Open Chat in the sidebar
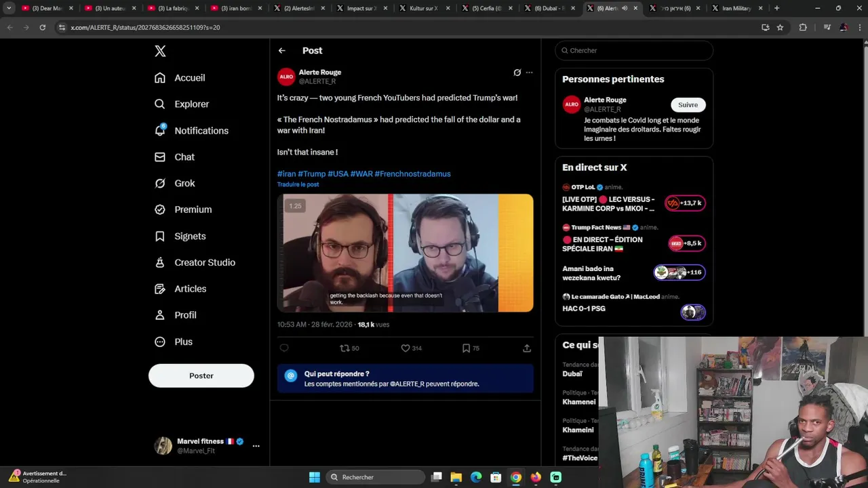 click(174, 157)
